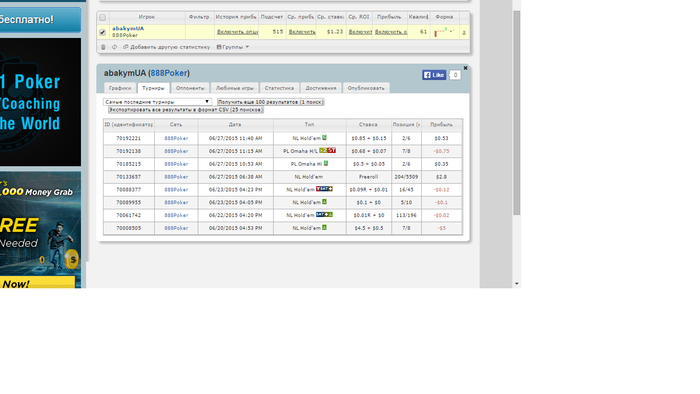
Task: Open the Оппоненты tab
Action: click(x=190, y=88)
